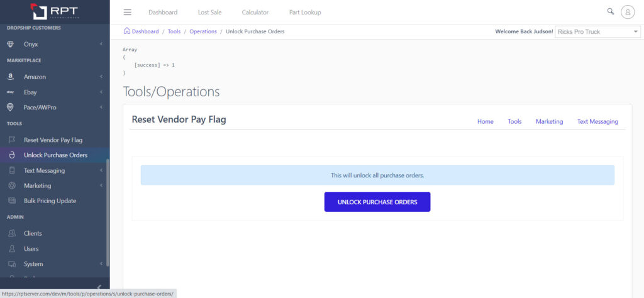Open Part Lookup in the top navigation
The image size is (644, 298).
[x=305, y=13]
